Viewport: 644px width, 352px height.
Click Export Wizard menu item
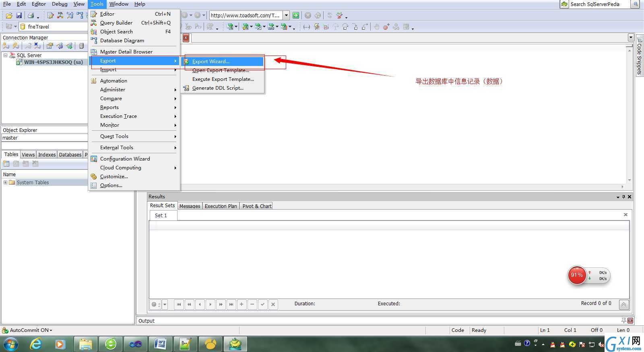pos(223,62)
